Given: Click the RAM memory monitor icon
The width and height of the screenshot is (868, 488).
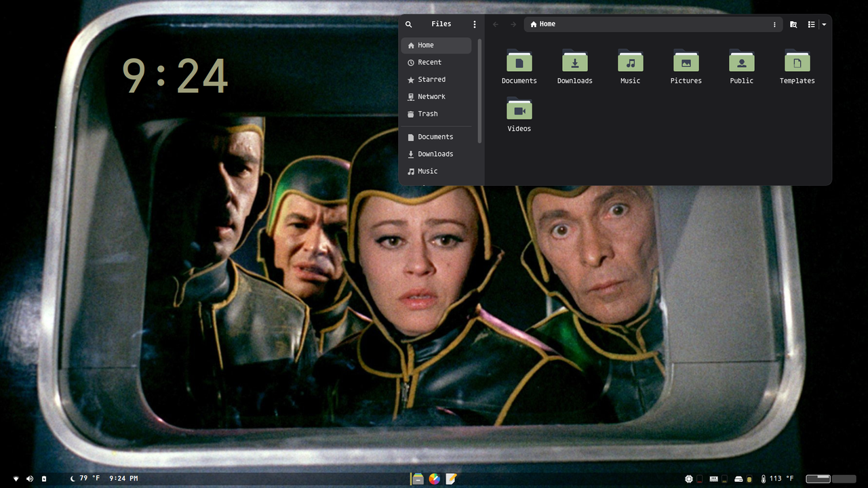Looking at the screenshot, I should (x=713, y=479).
